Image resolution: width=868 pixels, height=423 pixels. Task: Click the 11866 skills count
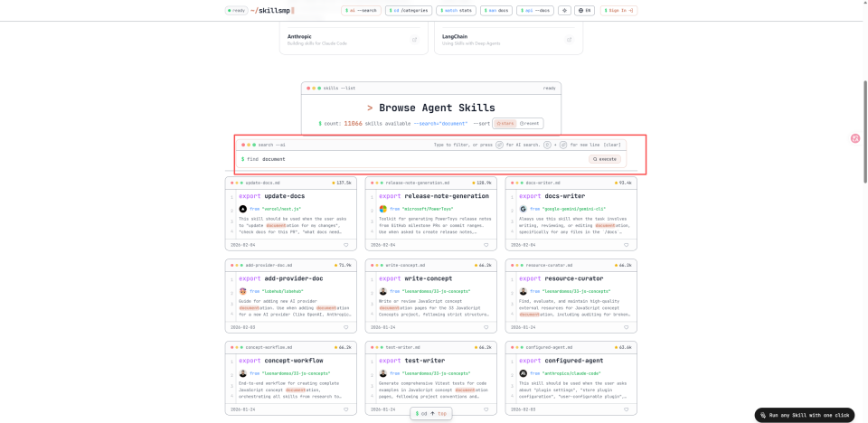[x=354, y=124]
